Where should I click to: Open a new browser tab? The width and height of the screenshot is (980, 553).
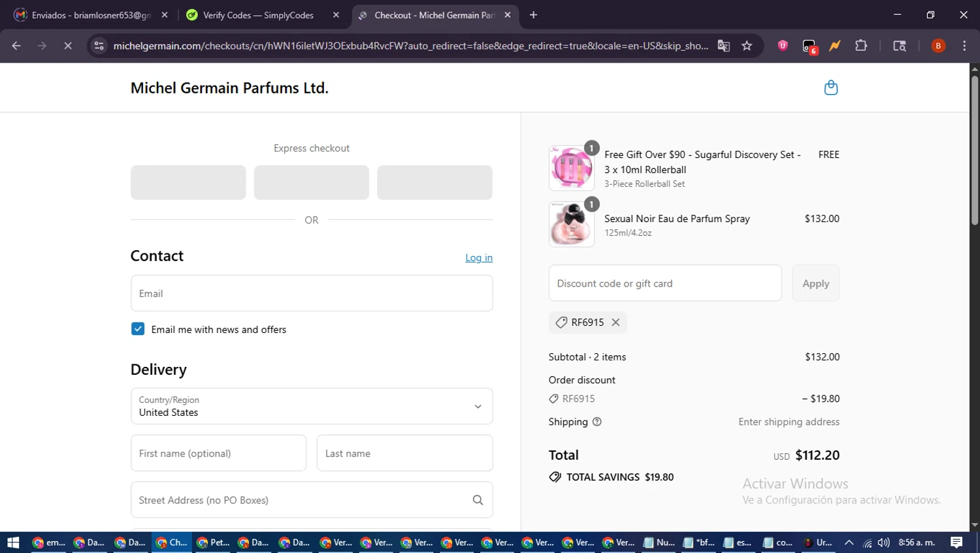533,15
